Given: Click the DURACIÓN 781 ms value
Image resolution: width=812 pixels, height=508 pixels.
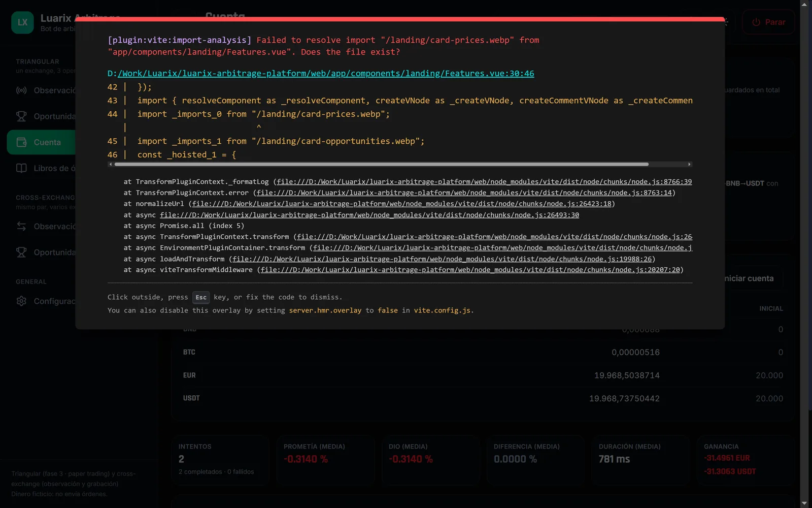Looking at the screenshot, I should [614, 459].
